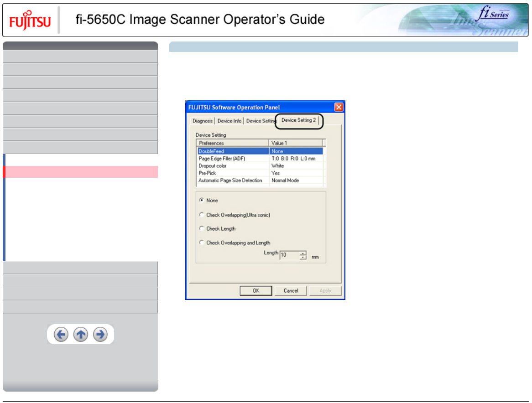Click the Fujitsu logo in header

point(30,21)
